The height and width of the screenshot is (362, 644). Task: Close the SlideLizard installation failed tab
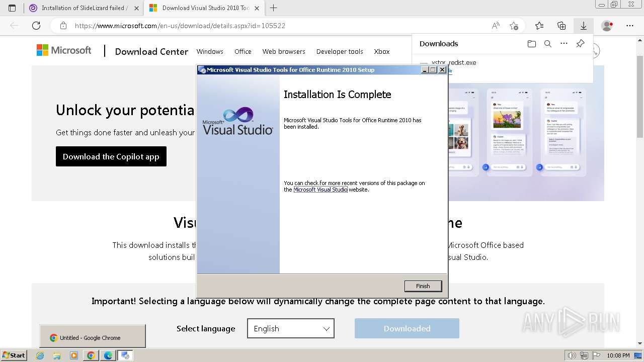pos(136,8)
